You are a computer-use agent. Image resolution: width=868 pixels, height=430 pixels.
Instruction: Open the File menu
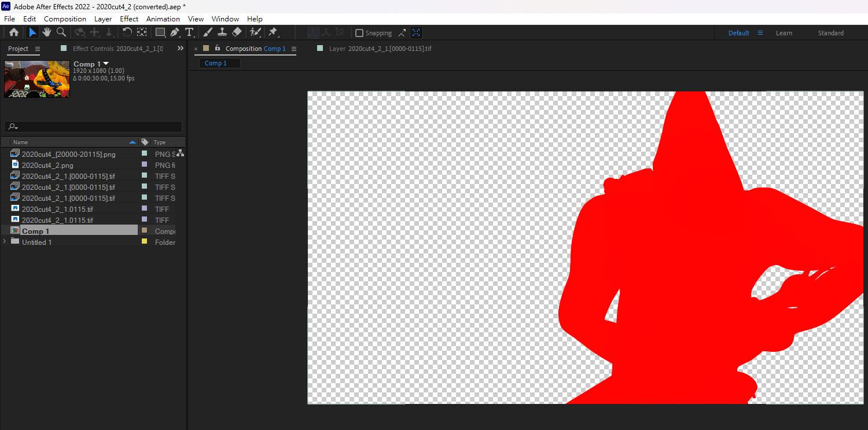click(x=9, y=19)
